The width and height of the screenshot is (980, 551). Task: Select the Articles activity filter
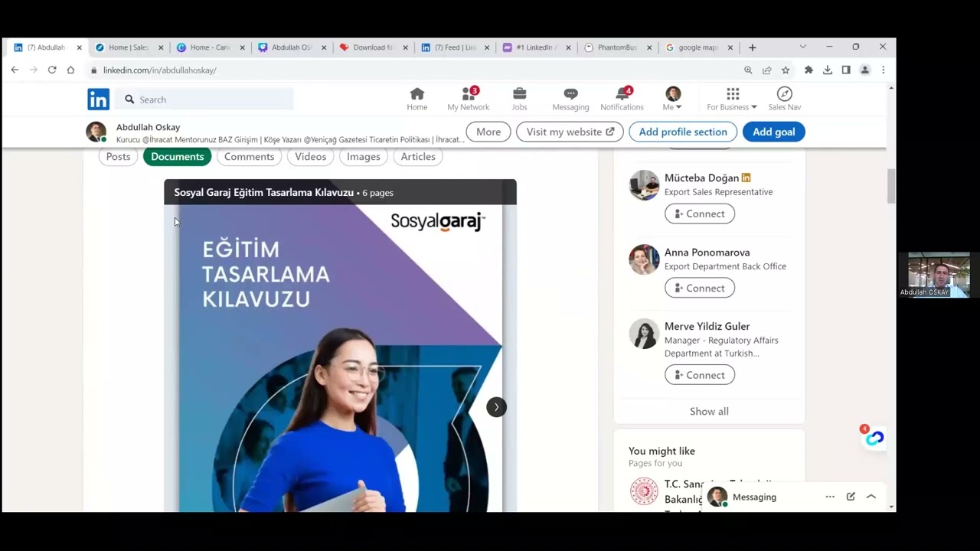pos(418,156)
